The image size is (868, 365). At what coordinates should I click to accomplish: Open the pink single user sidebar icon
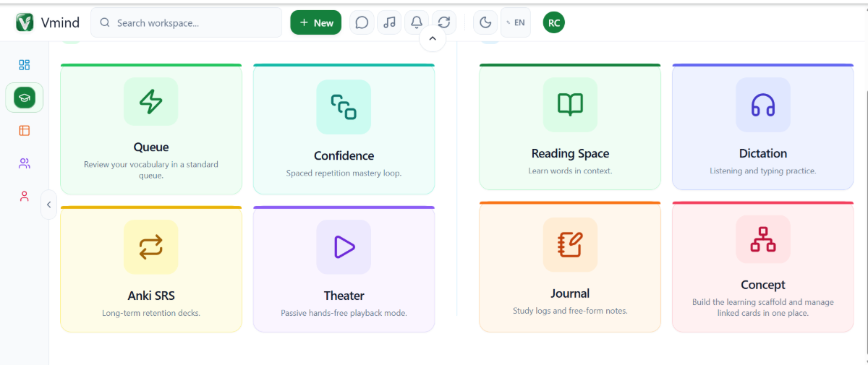(x=25, y=196)
